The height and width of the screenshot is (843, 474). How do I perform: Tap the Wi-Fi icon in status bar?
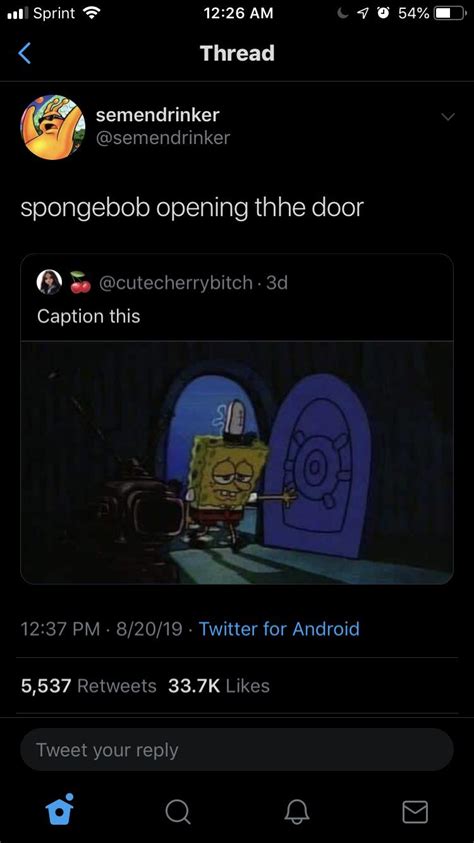pyautogui.click(x=94, y=13)
